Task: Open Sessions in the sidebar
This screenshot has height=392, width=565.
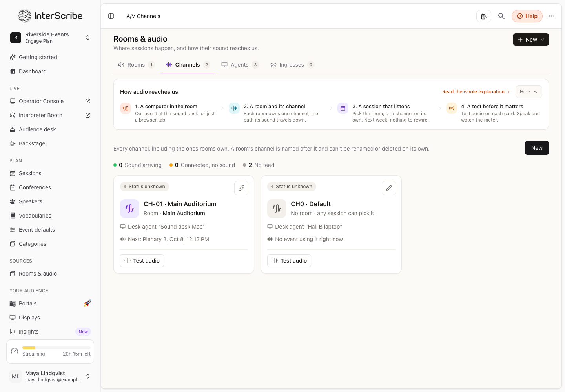Action: (x=50, y=173)
